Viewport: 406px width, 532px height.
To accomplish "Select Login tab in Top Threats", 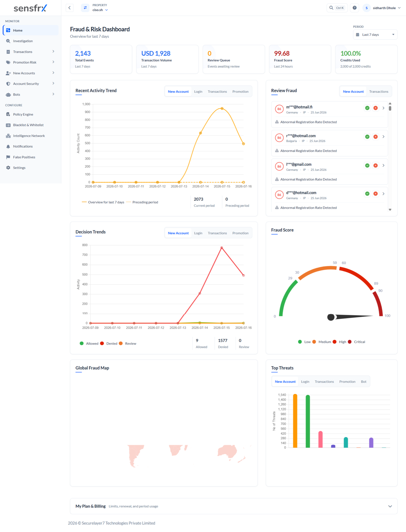I will click(x=305, y=382).
